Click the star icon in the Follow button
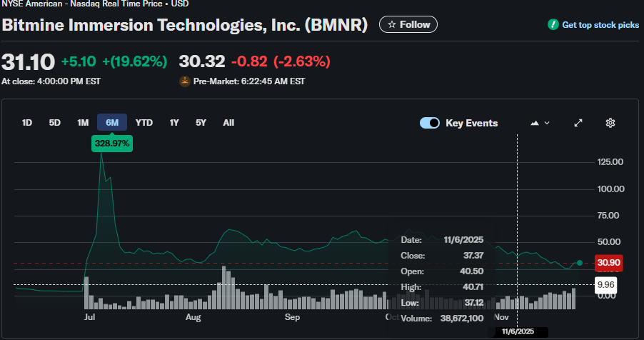 [392, 25]
